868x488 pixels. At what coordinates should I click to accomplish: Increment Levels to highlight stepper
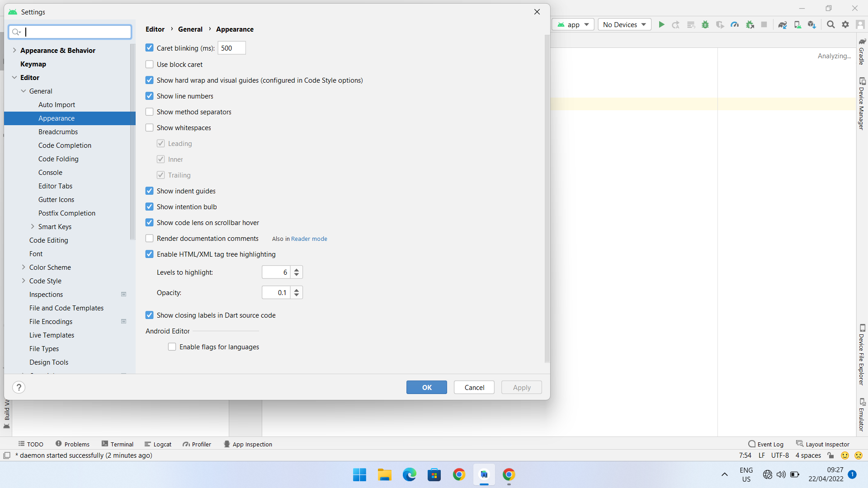(296, 269)
